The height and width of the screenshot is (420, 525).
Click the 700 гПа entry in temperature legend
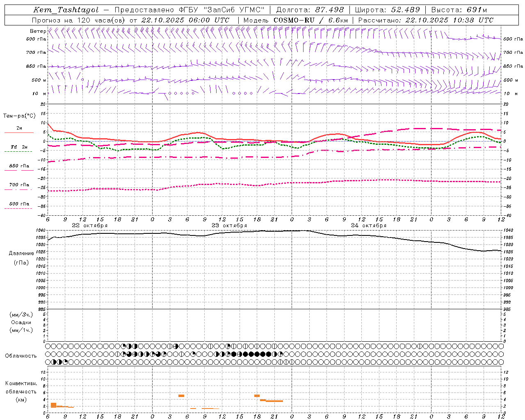point(19,185)
